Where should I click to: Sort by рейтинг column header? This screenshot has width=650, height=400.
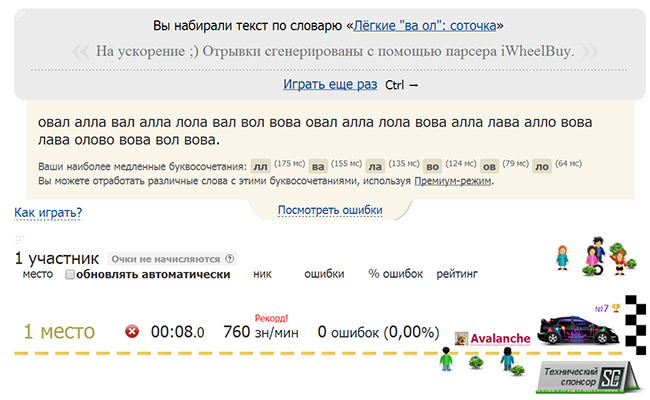coord(457,273)
